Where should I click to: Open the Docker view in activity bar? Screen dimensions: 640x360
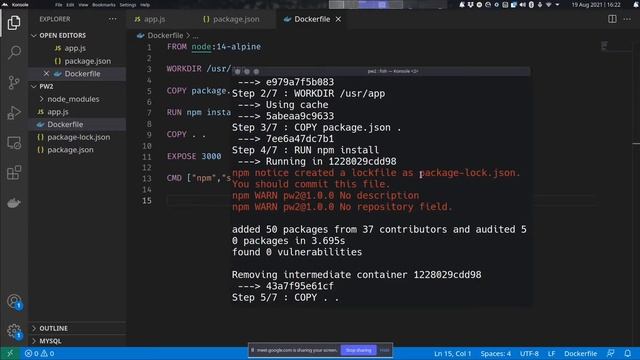pyautogui.click(x=14, y=203)
